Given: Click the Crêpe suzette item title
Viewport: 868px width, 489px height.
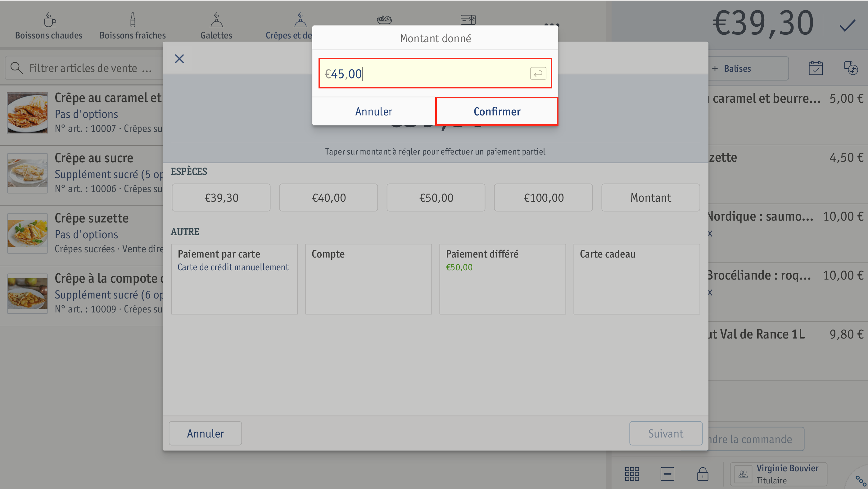Looking at the screenshot, I should pos(92,218).
